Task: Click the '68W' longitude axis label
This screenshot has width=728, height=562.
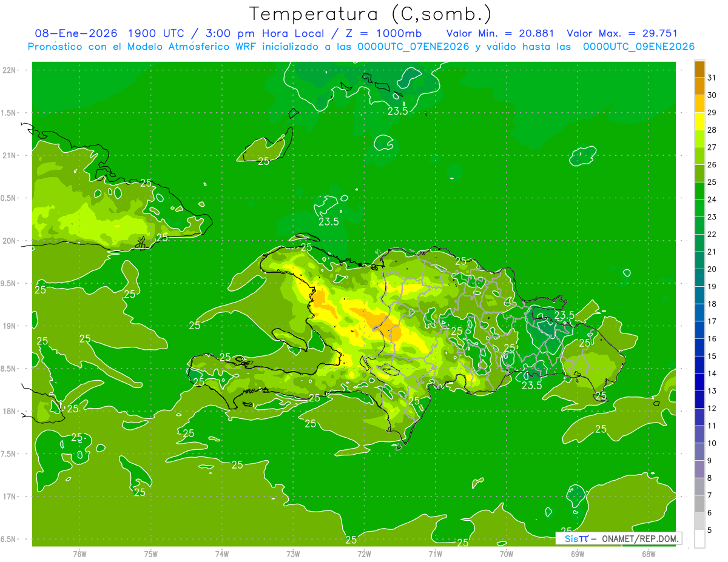Action: click(649, 554)
